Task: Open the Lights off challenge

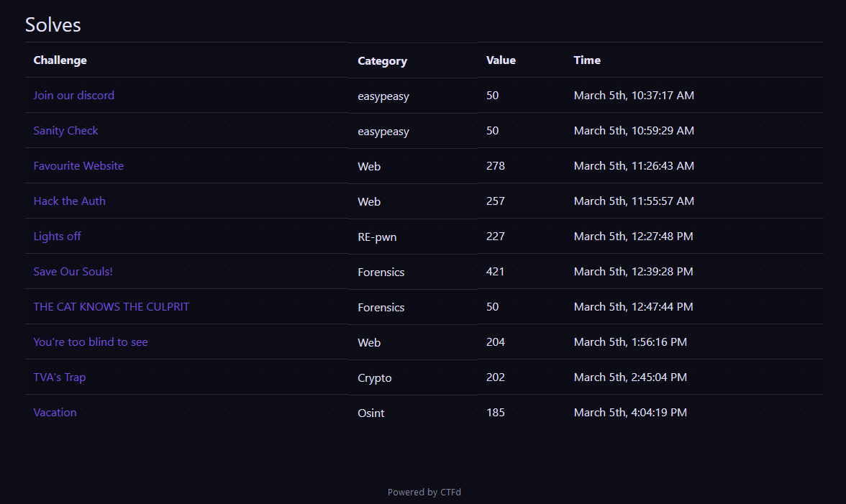Action: (58, 236)
